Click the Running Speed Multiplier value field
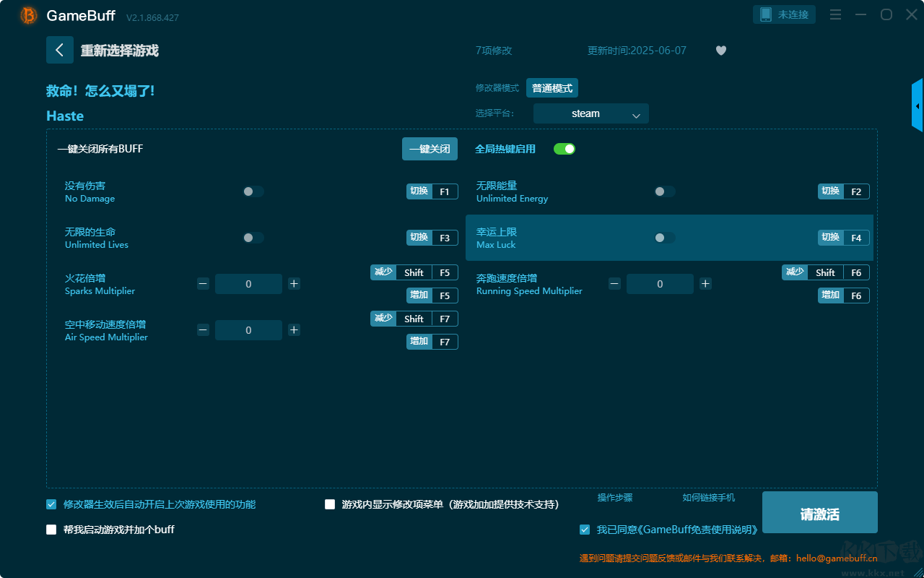The image size is (924, 578). [660, 284]
